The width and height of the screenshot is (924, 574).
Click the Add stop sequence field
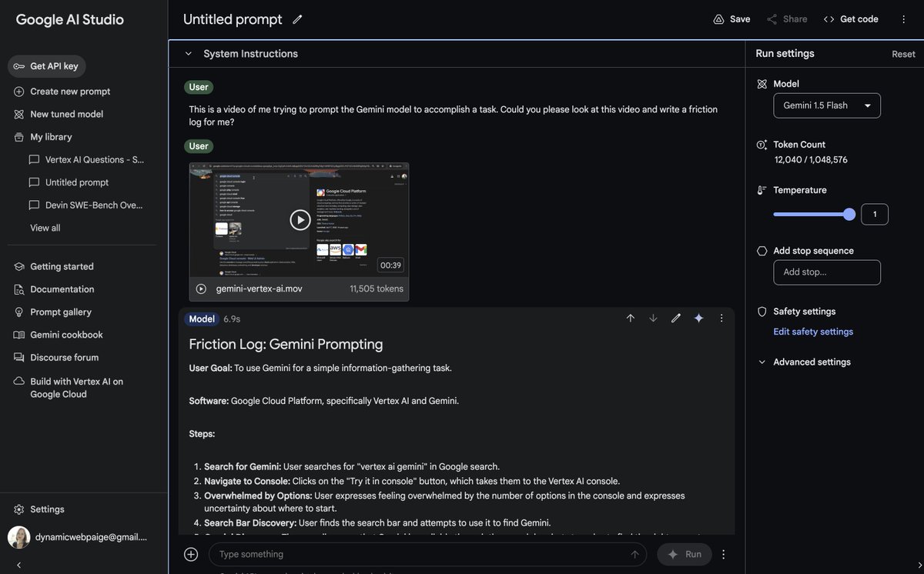[x=827, y=272]
